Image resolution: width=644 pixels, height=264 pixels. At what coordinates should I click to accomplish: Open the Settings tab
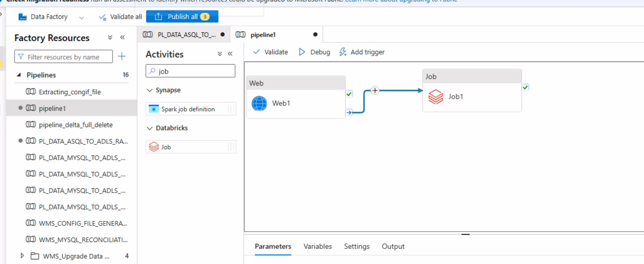click(357, 247)
